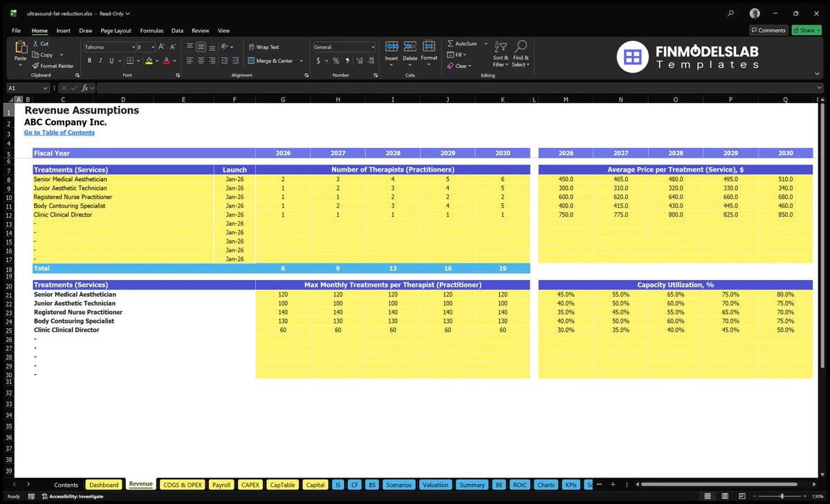Open the Tahoma font name dropdown
Image resolution: width=830 pixels, height=504 pixels.
133,47
